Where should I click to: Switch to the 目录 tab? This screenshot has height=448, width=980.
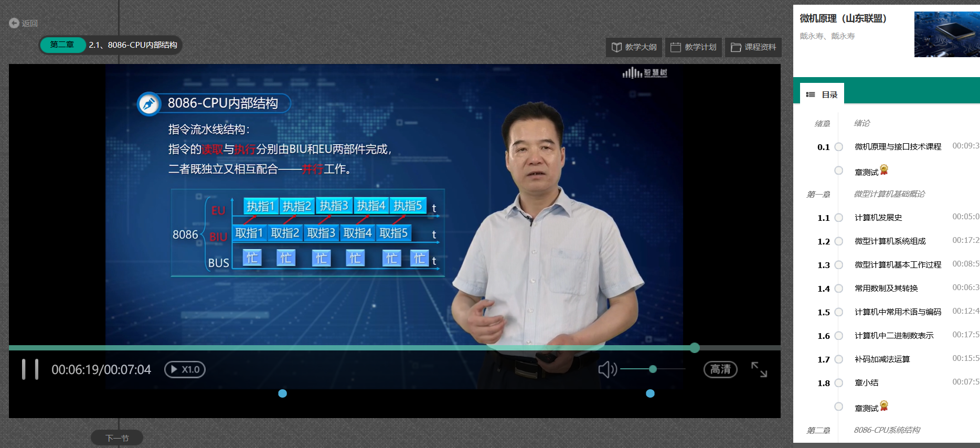[x=829, y=94]
